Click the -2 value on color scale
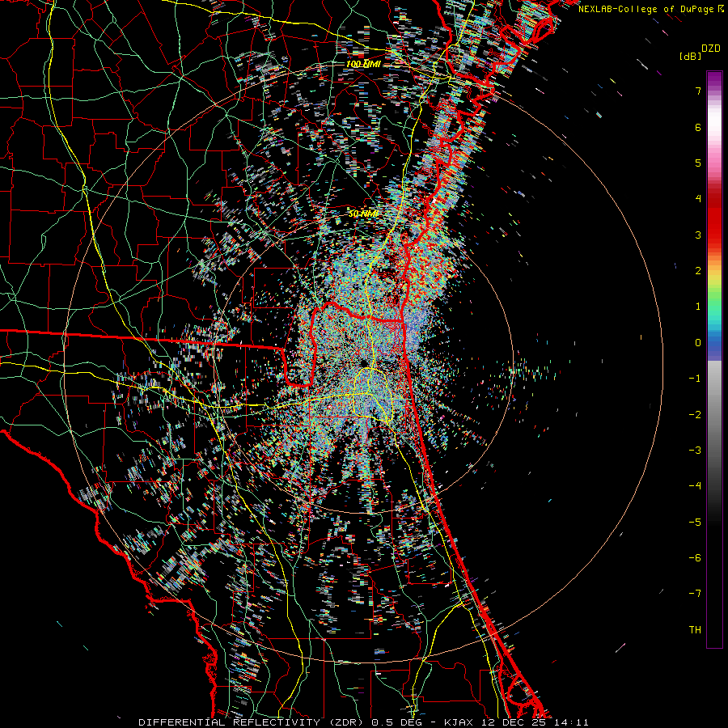728x728 pixels. coord(695,414)
